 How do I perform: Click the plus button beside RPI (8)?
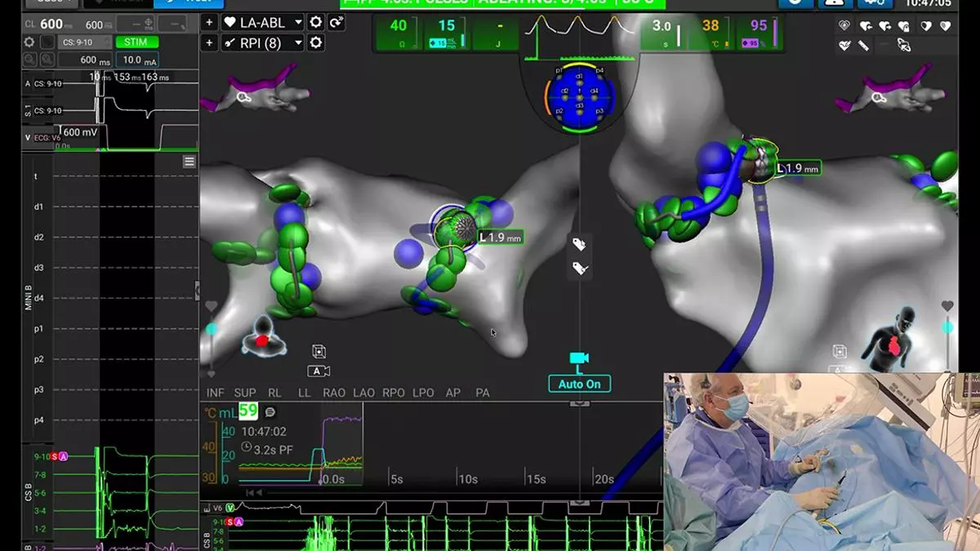coord(210,42)
